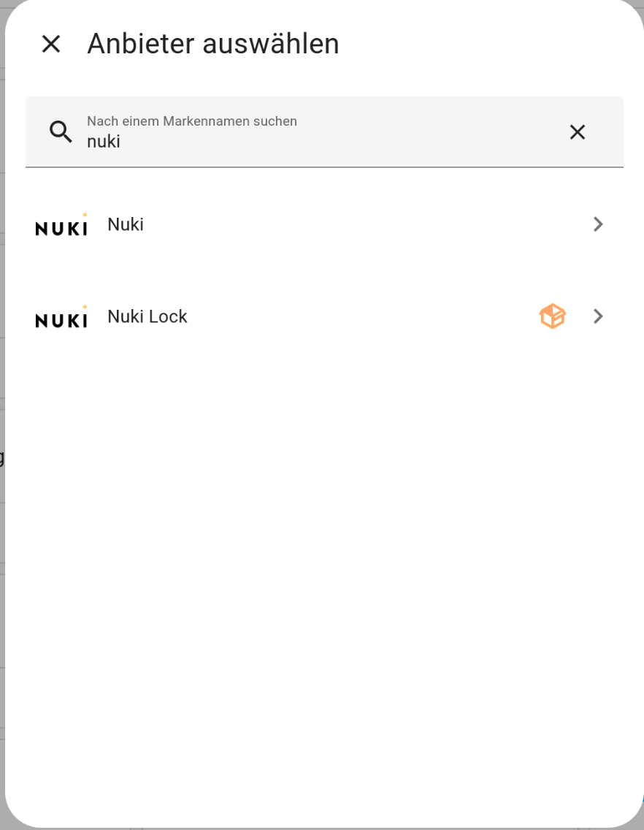Open Nuki Lock via its right chevron

[x=598, y=316]
